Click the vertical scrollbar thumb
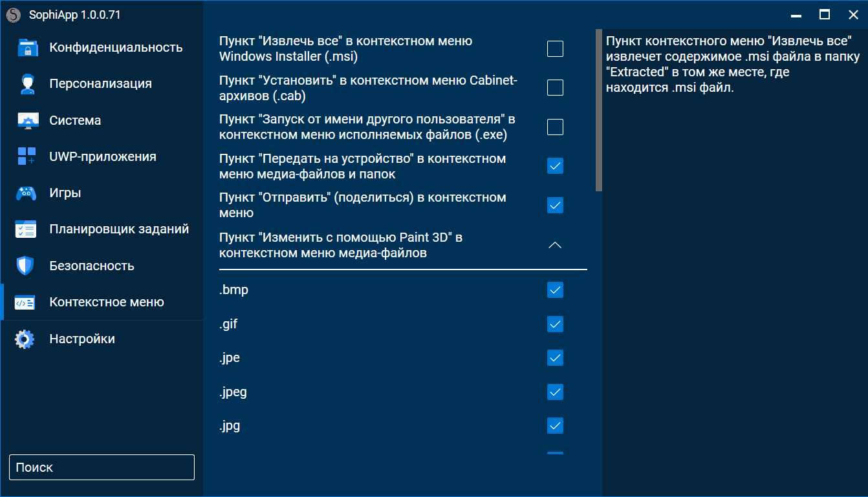 coord(599,110)
